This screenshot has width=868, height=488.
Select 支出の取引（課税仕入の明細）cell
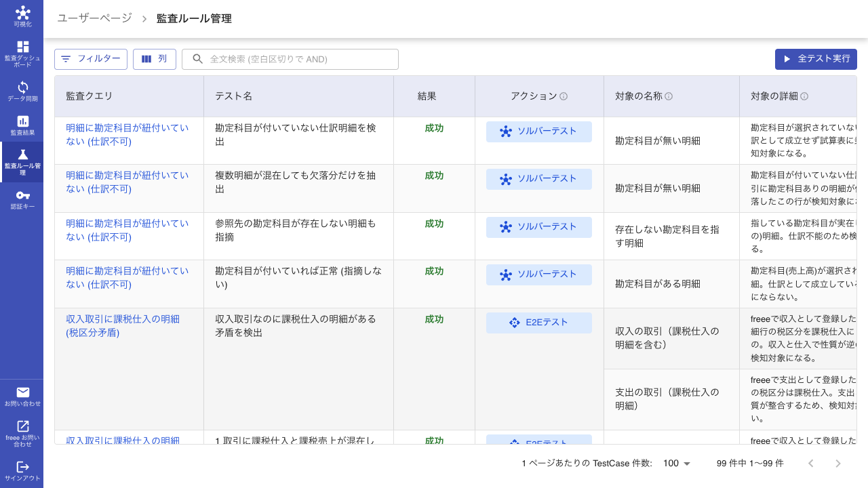(671, 399)
